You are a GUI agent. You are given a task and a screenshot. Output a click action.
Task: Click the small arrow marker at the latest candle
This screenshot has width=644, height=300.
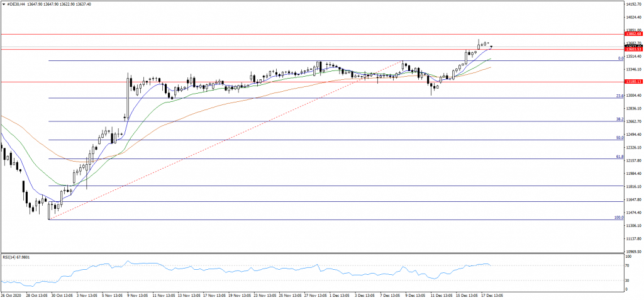point(491,45)
